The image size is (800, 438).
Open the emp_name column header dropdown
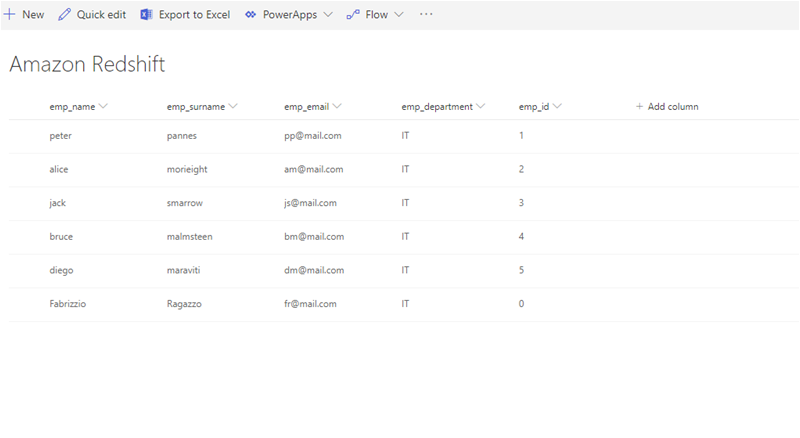pyautogui.click(x=103, y=106)
